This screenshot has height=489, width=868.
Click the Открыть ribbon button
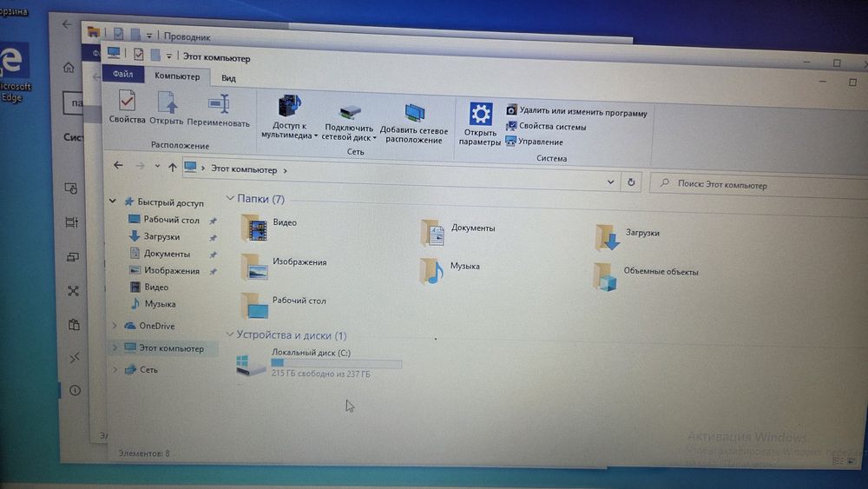pyautogui.click(x=166, y=108)
